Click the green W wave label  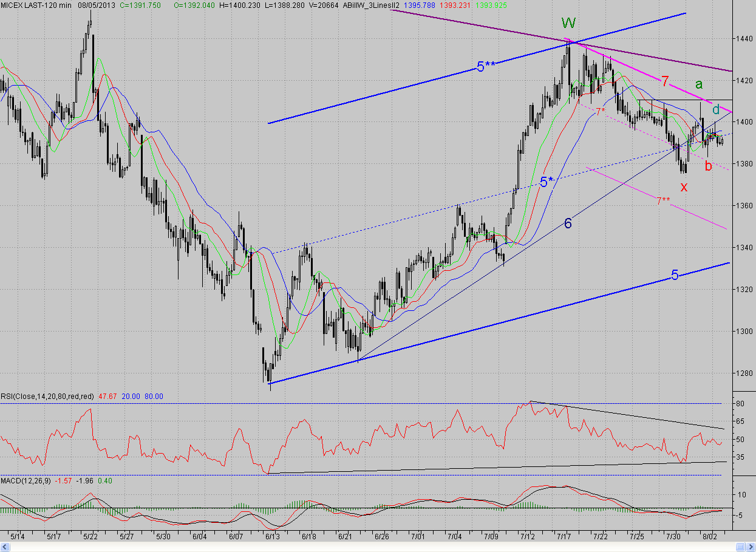568,23
